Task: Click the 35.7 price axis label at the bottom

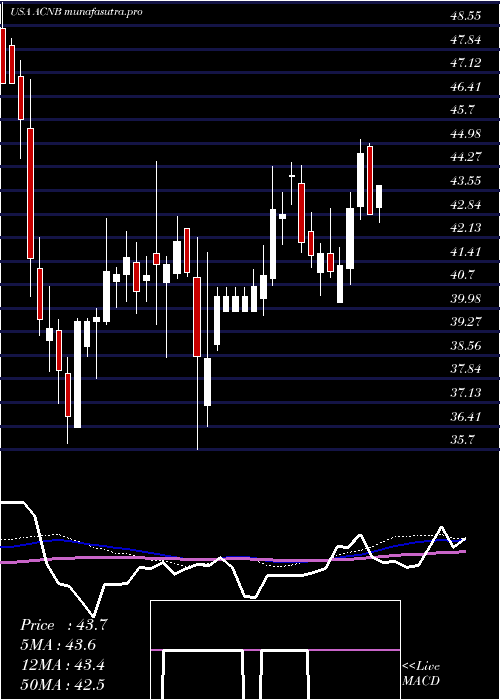Action: [462, 440]
